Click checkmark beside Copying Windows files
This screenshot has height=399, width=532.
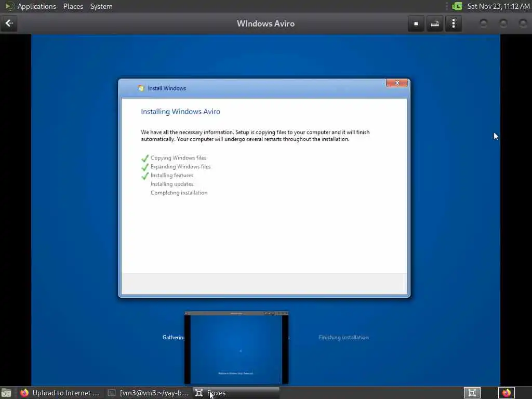click(145, 158)
